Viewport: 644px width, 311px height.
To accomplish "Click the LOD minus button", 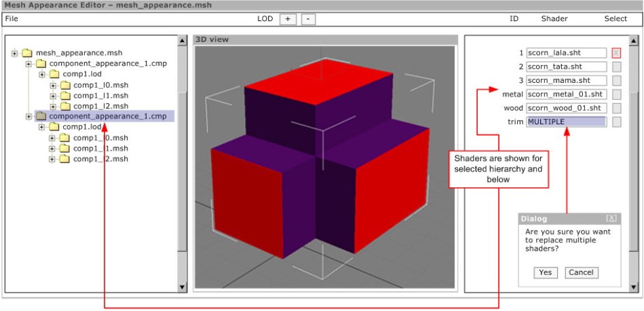I will pyautogui.click(x=308, y=19).
